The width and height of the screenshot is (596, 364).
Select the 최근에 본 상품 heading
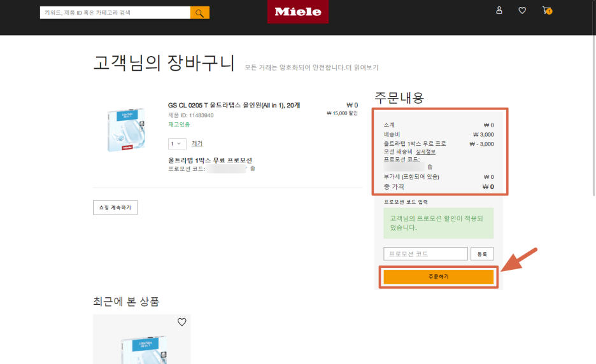coord(126,302)
